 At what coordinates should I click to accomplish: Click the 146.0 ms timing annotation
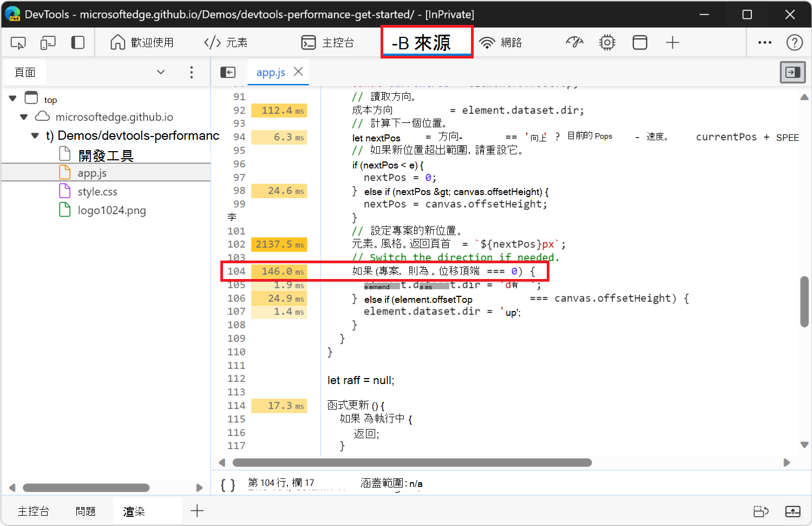click(279, 271)
